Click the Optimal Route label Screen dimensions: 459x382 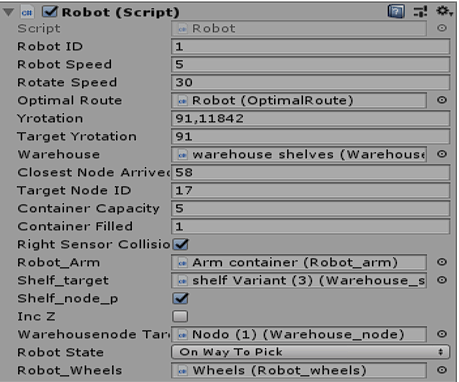(x=70, y=100)
